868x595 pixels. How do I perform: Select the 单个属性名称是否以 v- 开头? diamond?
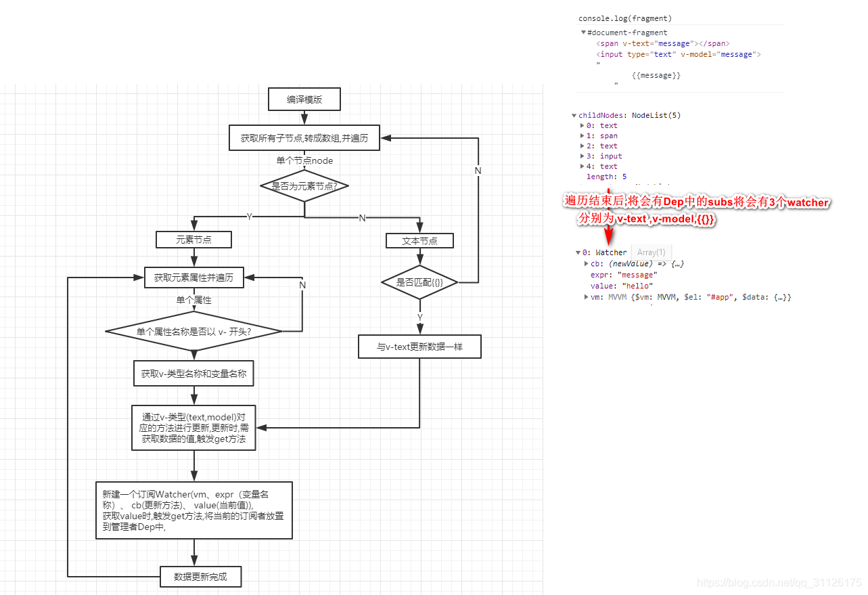pos(194,331)
